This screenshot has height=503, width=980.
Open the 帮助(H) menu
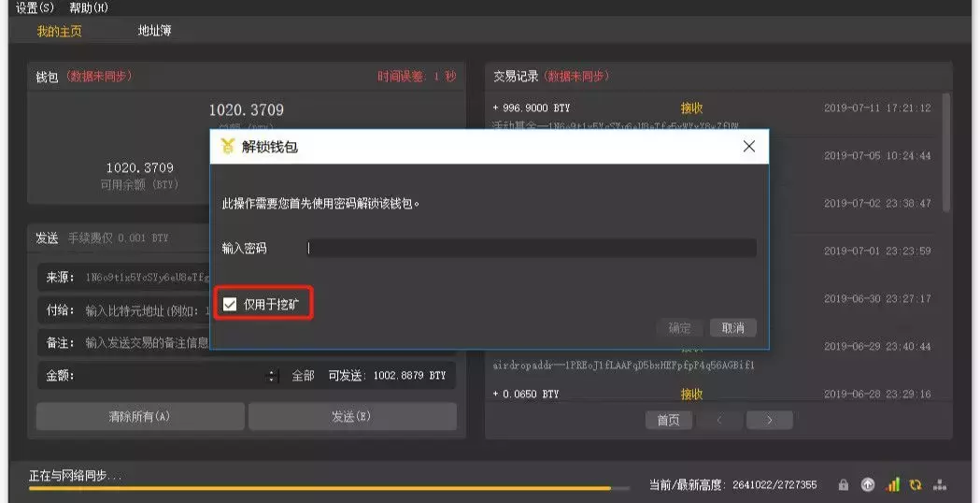(89, 8)
